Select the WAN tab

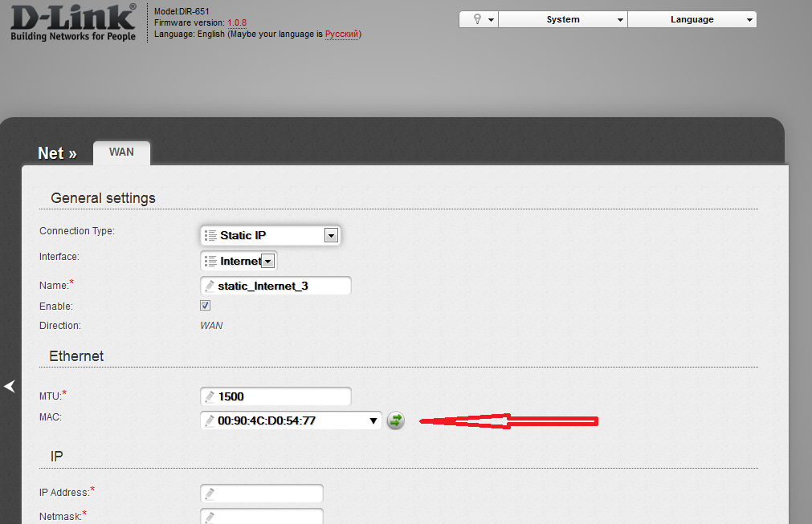122,152
